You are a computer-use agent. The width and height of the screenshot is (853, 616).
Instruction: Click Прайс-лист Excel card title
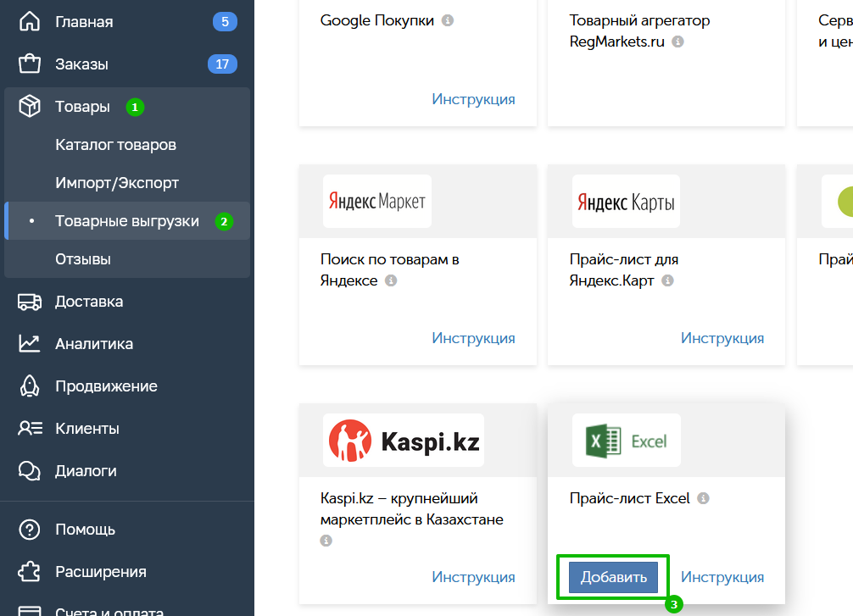(x=629, y=498)
